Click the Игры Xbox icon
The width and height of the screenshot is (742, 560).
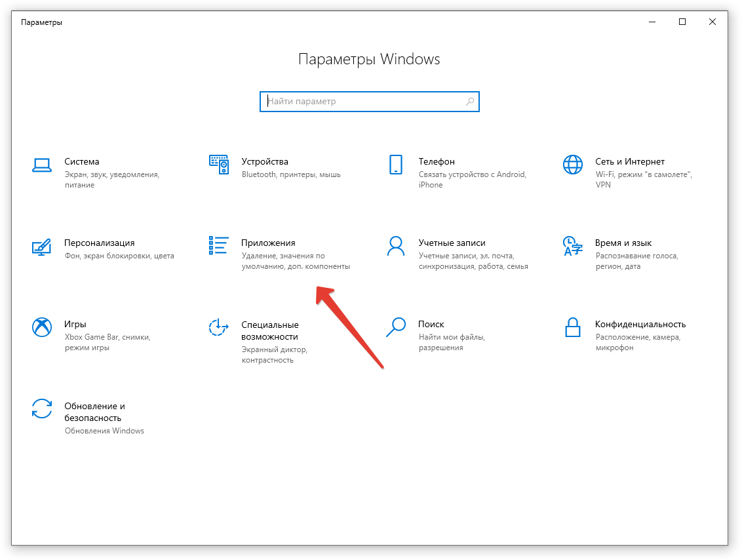42,327
